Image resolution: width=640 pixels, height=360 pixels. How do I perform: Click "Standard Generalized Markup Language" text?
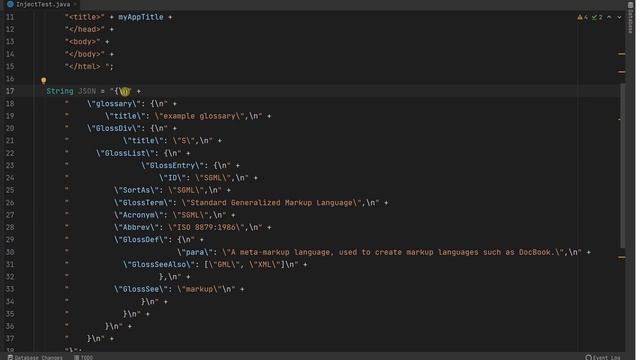[x=271, y=202]
